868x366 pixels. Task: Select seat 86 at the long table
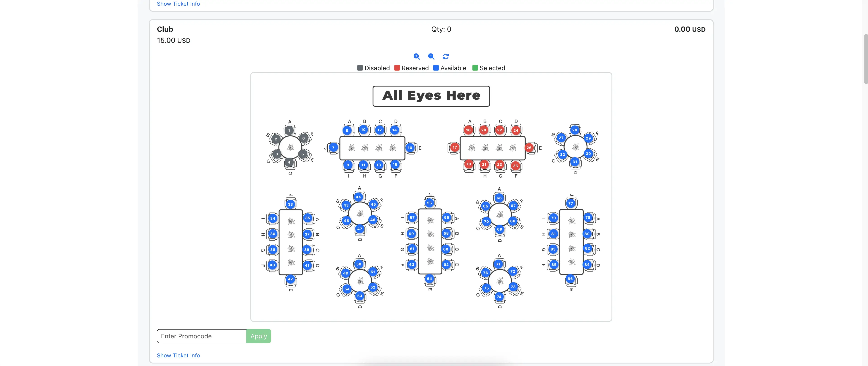click(x=570, y=278)
